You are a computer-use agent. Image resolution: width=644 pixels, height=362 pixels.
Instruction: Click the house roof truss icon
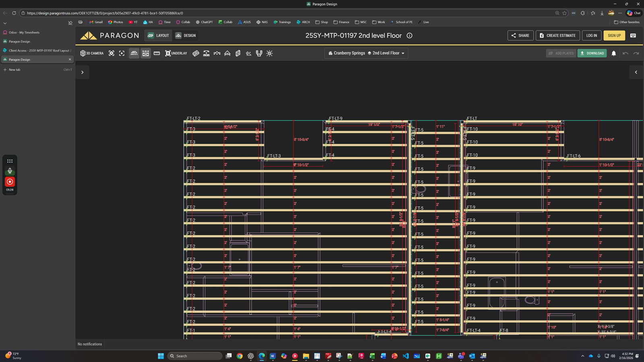click(227, 53)
